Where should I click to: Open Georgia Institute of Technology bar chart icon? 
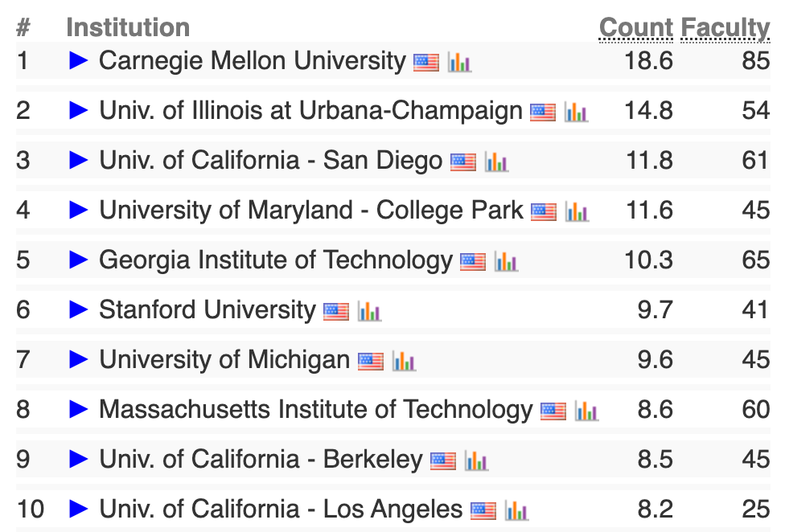pyautogui.click(x=506, y=261)
